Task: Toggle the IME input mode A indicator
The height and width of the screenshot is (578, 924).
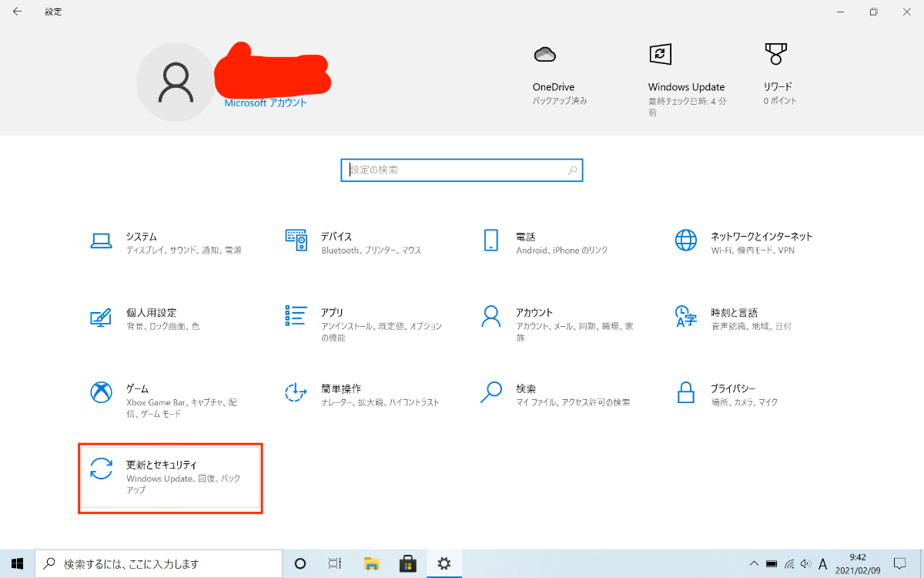Action: (x=823, y=563)
